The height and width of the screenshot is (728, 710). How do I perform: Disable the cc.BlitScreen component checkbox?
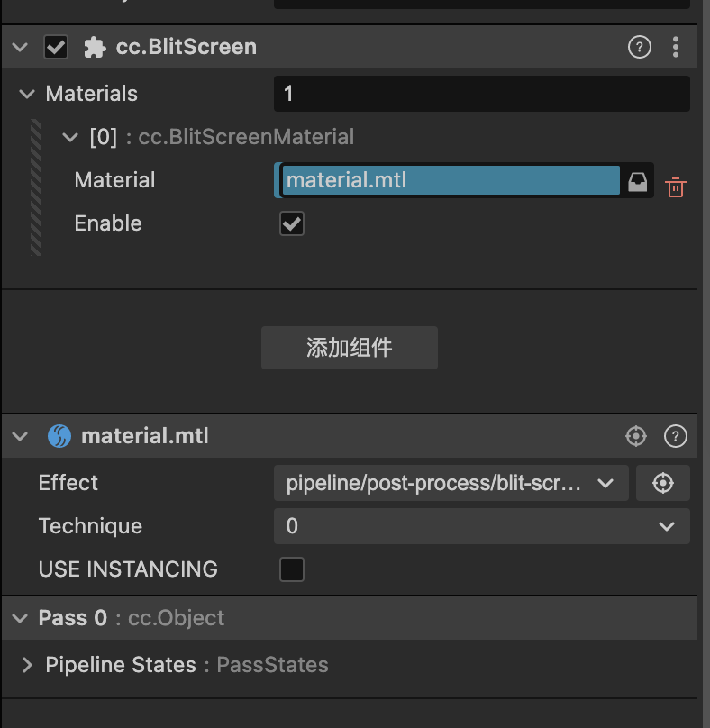coord(56,48)
